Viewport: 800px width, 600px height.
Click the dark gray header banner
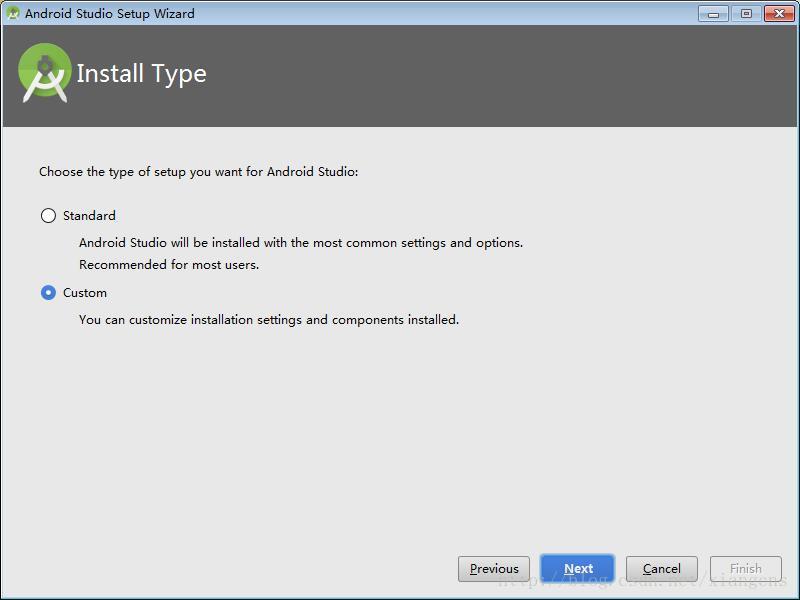pyautogui.click(x=500, y=75)
